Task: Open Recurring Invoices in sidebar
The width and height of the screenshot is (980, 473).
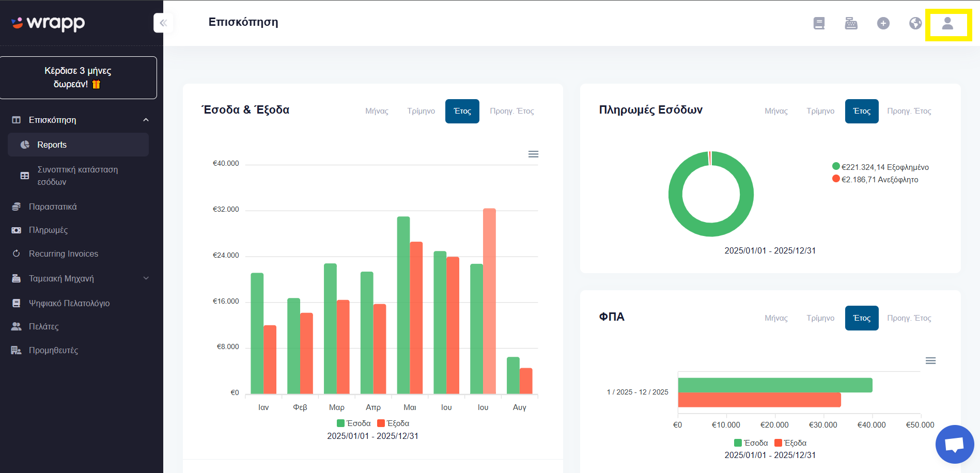Action: [x=64, y=254]
